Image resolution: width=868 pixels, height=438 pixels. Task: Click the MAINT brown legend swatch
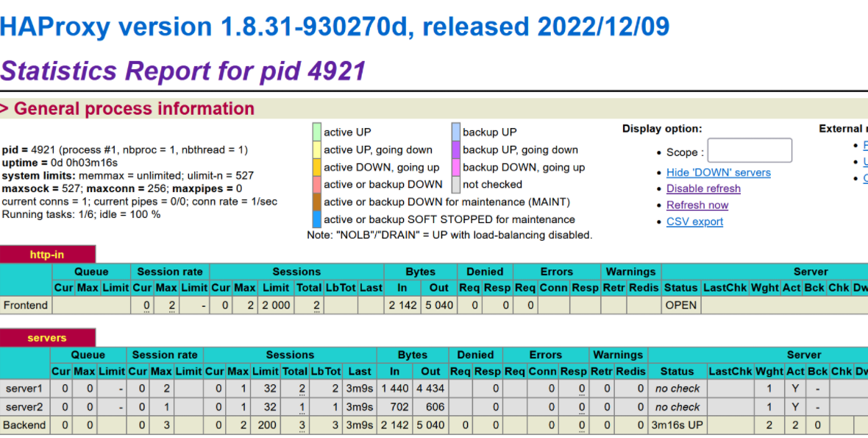click(316, 202)
